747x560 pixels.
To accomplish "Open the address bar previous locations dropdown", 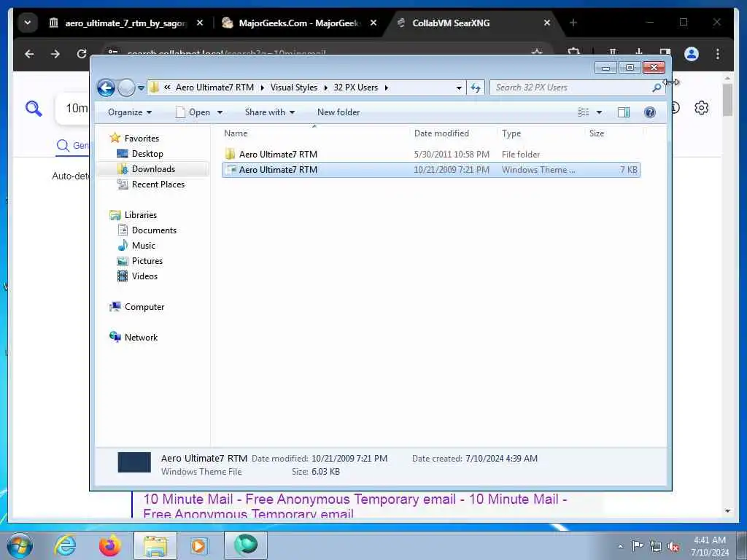I will pyautogui.click(x=459, y=87).
